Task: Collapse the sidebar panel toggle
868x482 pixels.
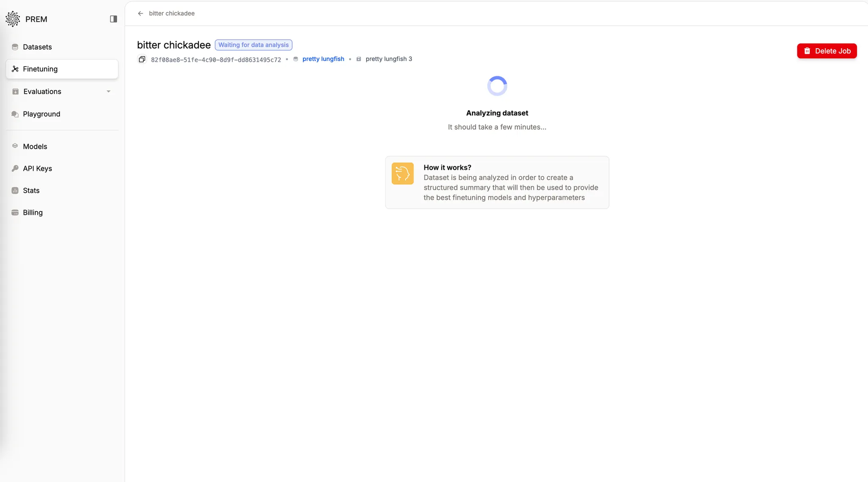Action: (113, 19)
